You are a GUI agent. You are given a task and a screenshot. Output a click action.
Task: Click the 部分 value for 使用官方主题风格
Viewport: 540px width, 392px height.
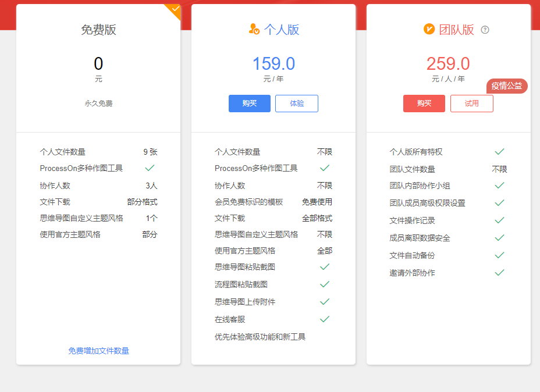pos(150,235)
